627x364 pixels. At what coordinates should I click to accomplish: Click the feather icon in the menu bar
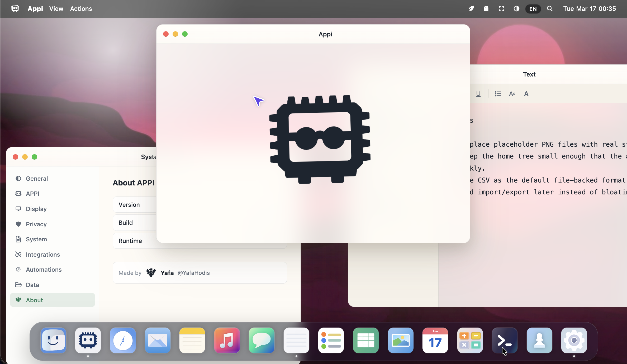[x=471, y=9]
